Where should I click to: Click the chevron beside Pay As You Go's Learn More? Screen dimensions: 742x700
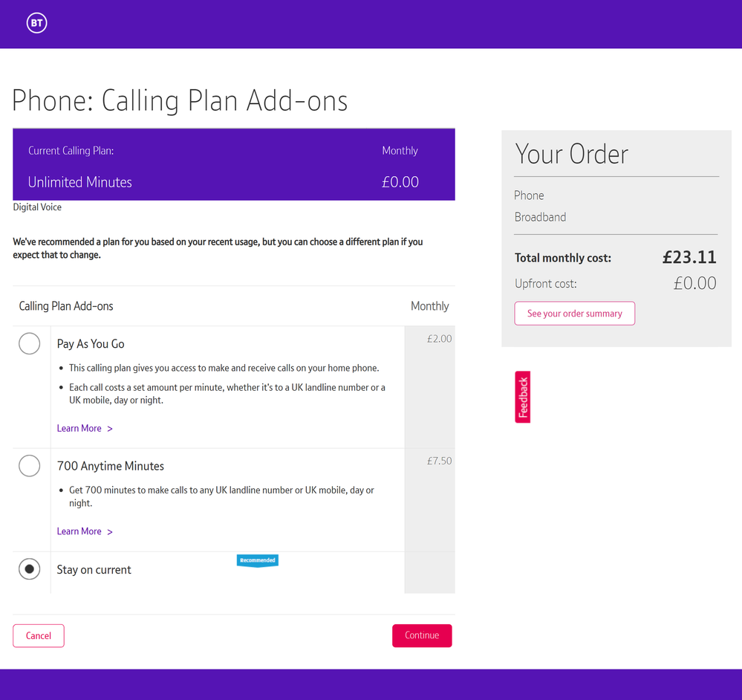(x=110, y=429)
